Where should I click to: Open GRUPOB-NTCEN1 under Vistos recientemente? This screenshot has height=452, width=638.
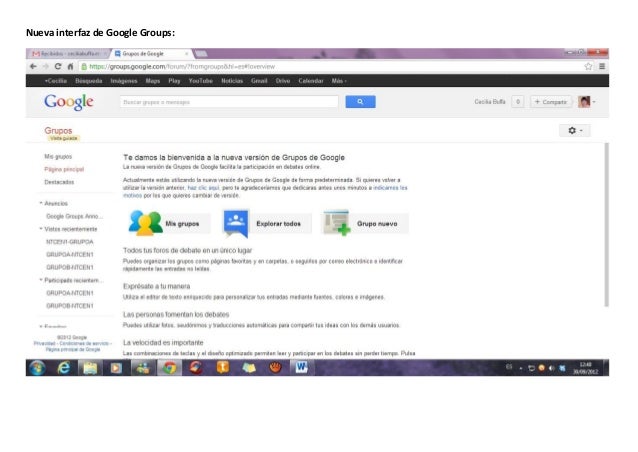point(70,267)
